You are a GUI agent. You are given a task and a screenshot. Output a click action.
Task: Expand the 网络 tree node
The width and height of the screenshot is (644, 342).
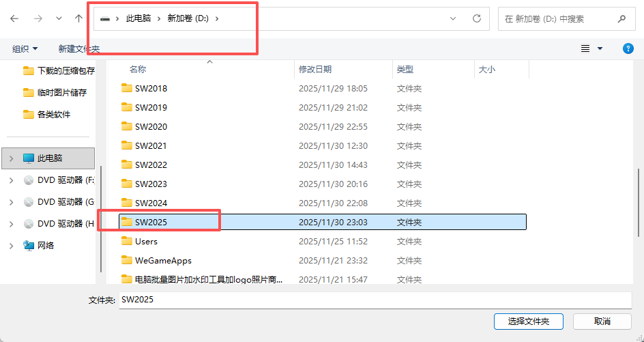pyautogui.click(x=11, y=245)
